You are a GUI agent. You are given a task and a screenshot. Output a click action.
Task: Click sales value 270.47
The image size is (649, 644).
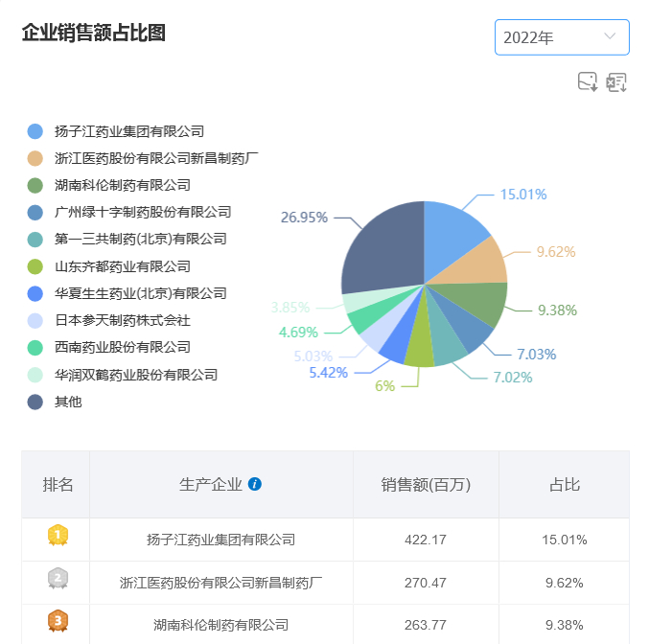426,583
